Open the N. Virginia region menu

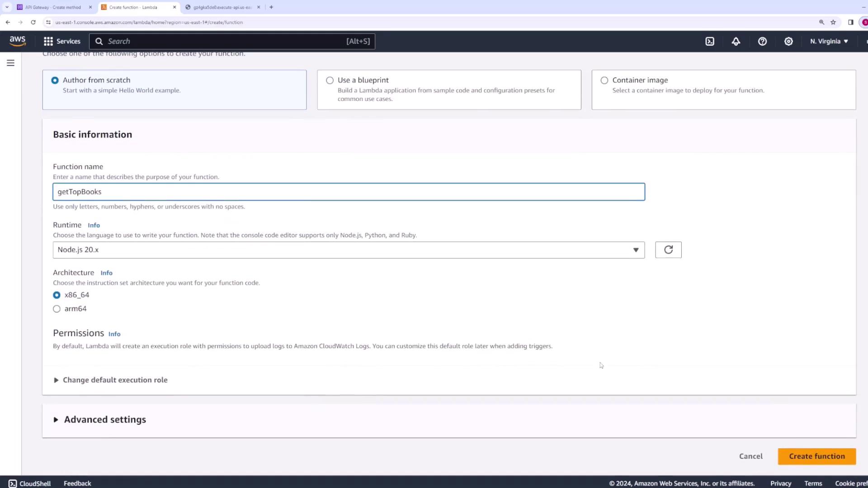point(829,41)
